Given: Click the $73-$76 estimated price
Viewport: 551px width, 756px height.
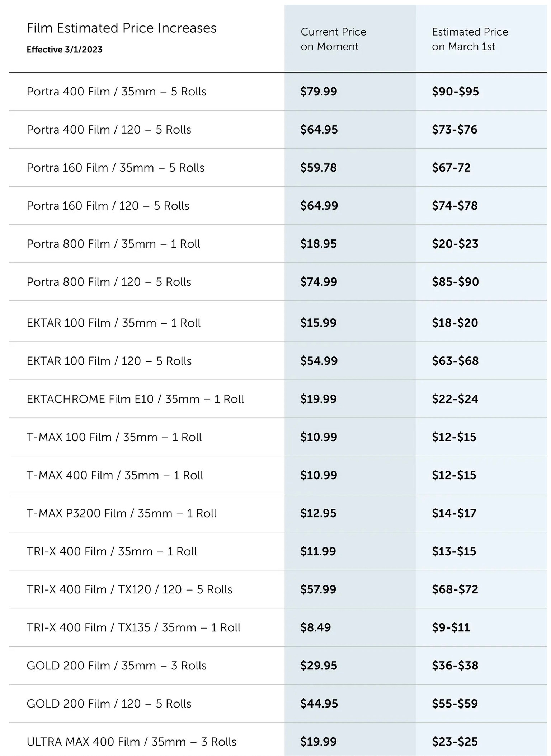Looking at the screenshot, I should (x=455, y=130).
